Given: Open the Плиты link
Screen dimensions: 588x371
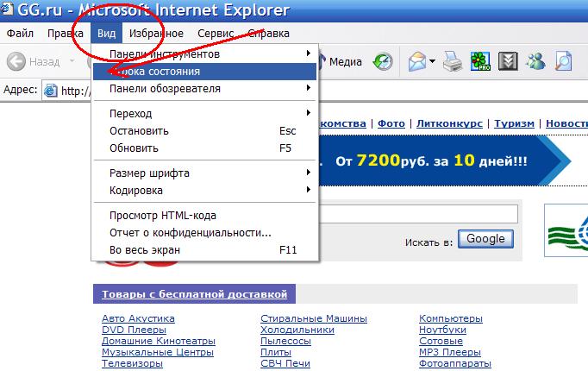Looking at the screenshot, I should point(276,352).
